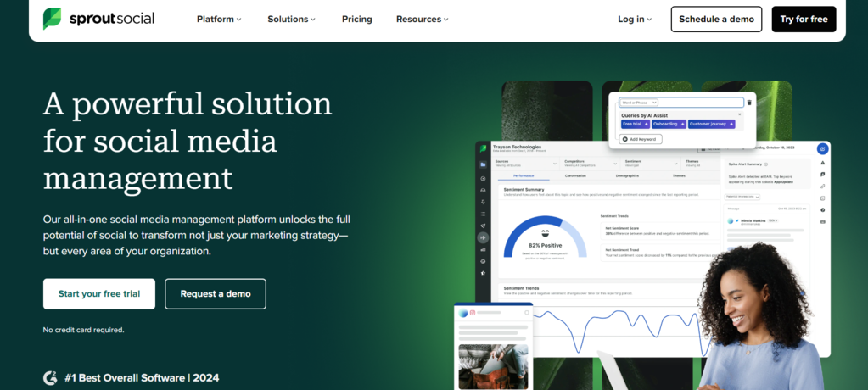Viewport: 868px width, 390px height.
Task: Open the Platform menu
Action: pos(219,19)
